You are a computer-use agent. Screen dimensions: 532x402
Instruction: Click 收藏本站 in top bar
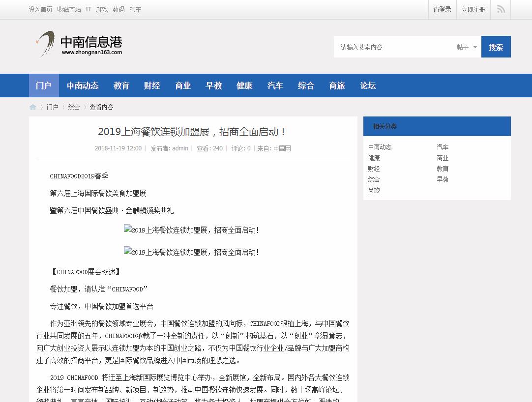pos(69,9)
